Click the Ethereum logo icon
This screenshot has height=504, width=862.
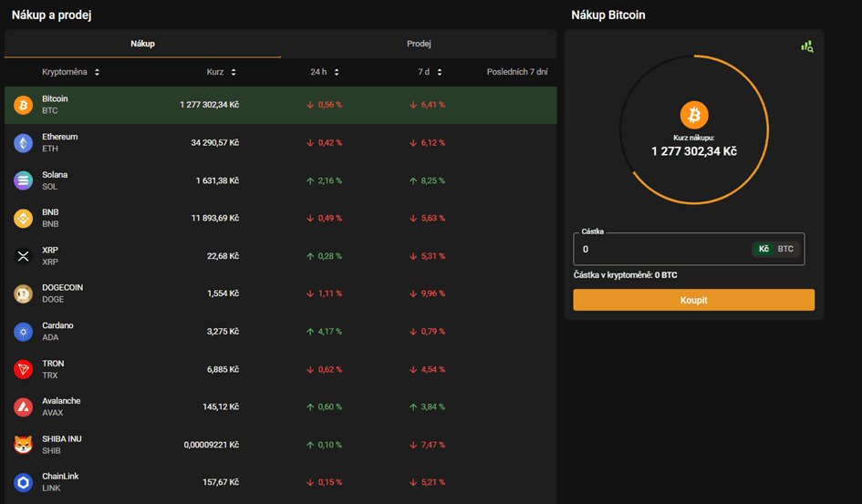pyautogui.click(x=23, y=143)
